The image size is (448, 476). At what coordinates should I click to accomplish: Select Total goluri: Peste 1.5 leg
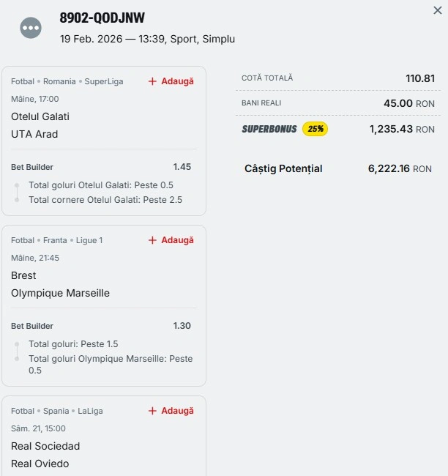point(73,344)
